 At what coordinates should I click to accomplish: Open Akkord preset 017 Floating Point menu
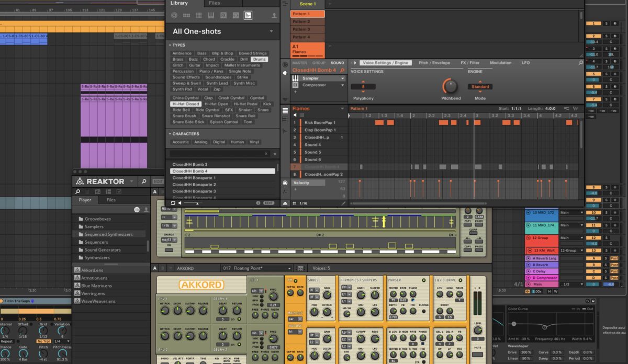coord(257,268)
